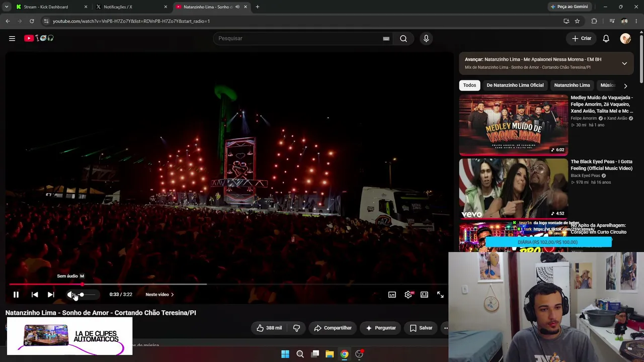This screenshot has width=644, height=362.
Task: Open 'The Black Eyed Peas - I Gotta Feeling' title
Action: tap(601, 165)
